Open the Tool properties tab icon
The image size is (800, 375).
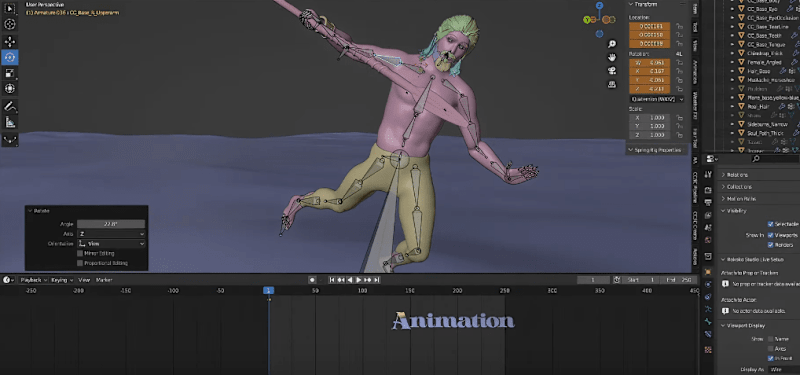(x=708, y=174)
